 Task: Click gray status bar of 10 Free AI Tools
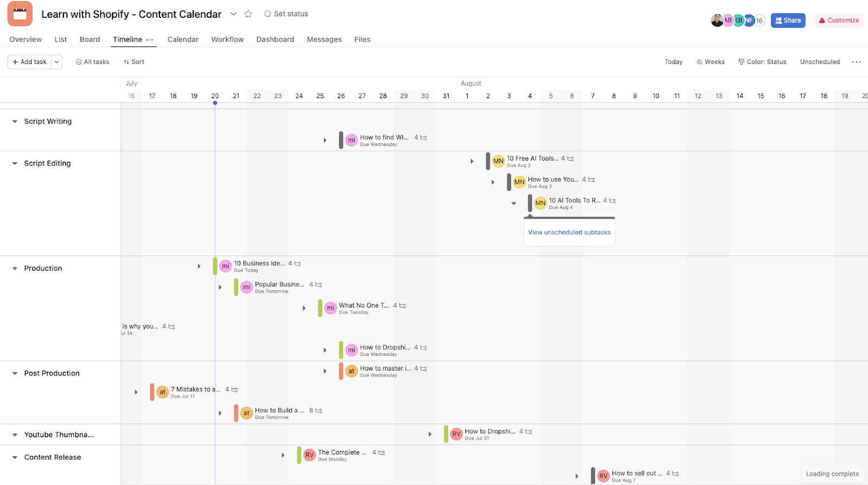tap(488, 161)
